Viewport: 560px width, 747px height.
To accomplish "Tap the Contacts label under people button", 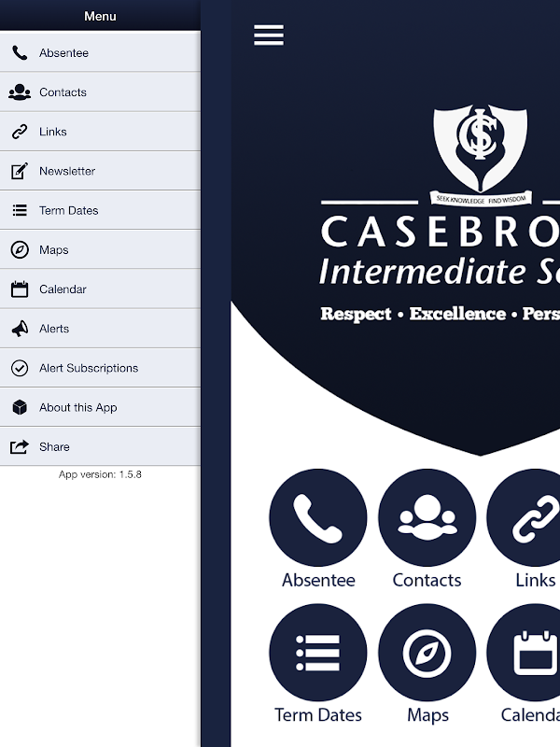I will pos(427,580).
